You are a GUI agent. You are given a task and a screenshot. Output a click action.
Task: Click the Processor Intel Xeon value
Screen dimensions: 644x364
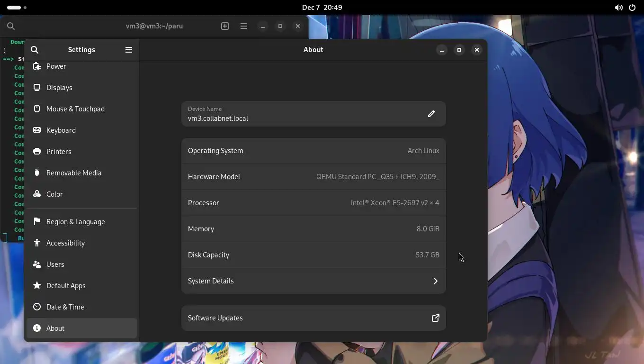click(x=395, y=203)
